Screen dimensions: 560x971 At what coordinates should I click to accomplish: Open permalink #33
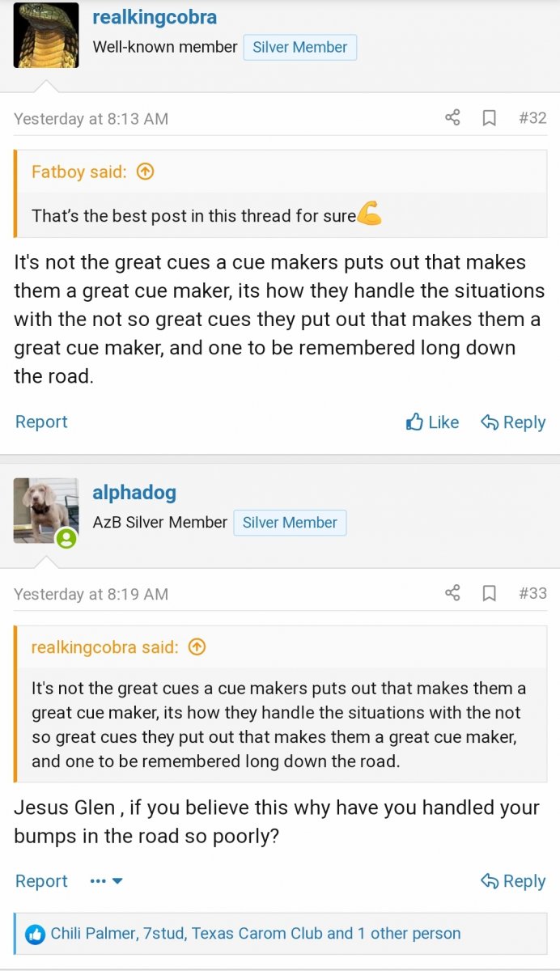point(532,593)
